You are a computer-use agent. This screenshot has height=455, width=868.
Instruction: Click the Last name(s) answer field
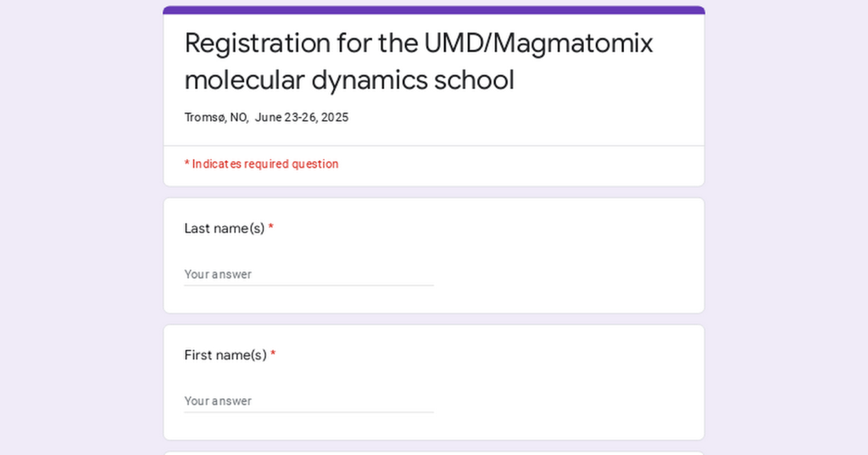[309, 275]
